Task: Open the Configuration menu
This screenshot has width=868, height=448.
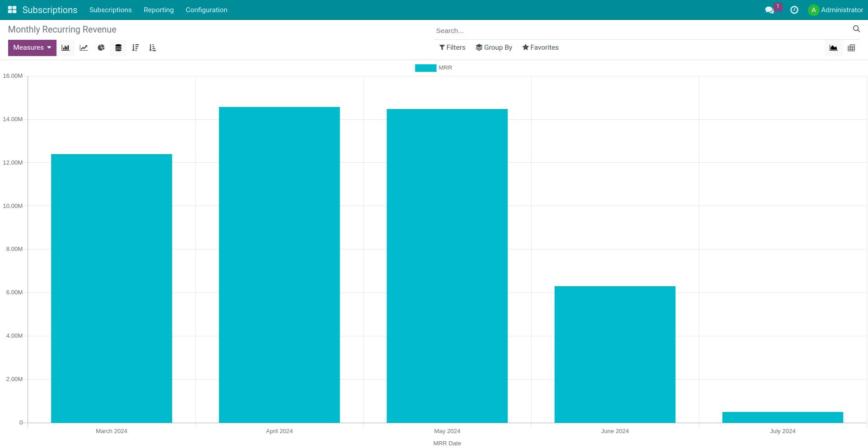Action: click(206, 10)
